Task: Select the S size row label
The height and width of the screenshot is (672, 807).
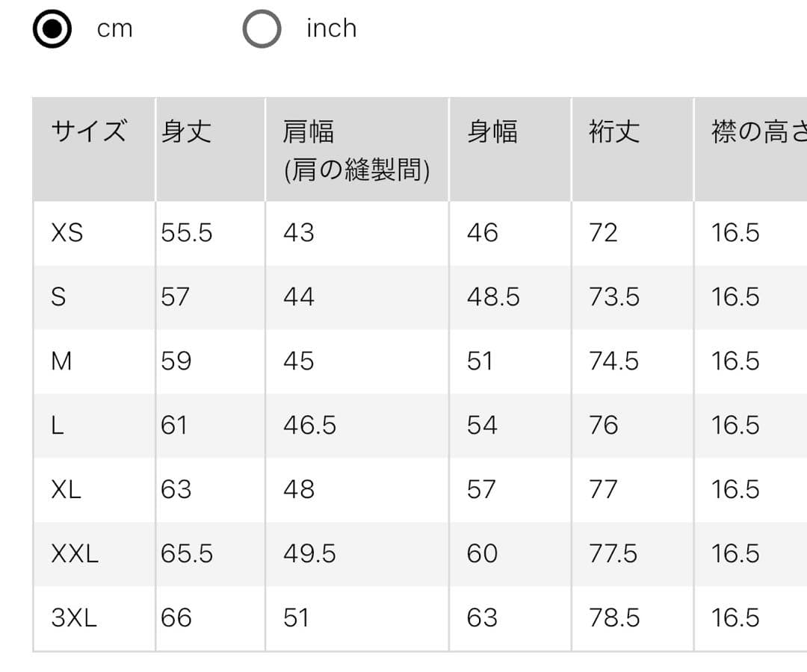Action: coord(58,296)
